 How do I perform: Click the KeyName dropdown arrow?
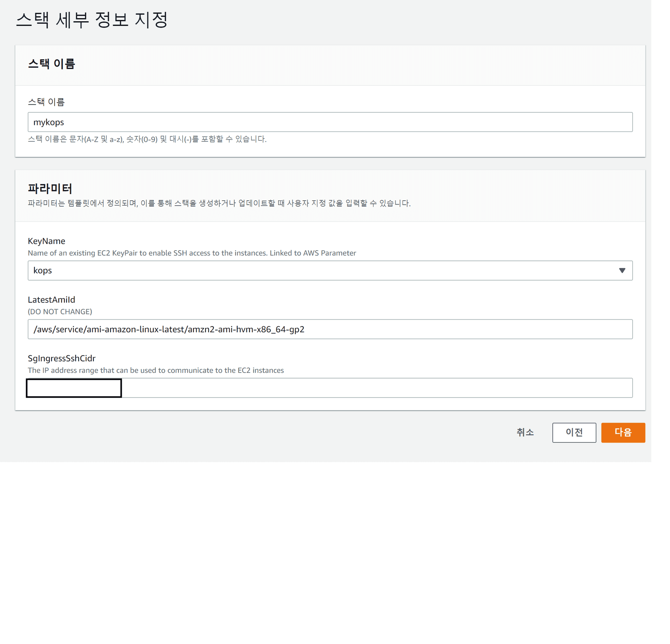pos(622,271)
